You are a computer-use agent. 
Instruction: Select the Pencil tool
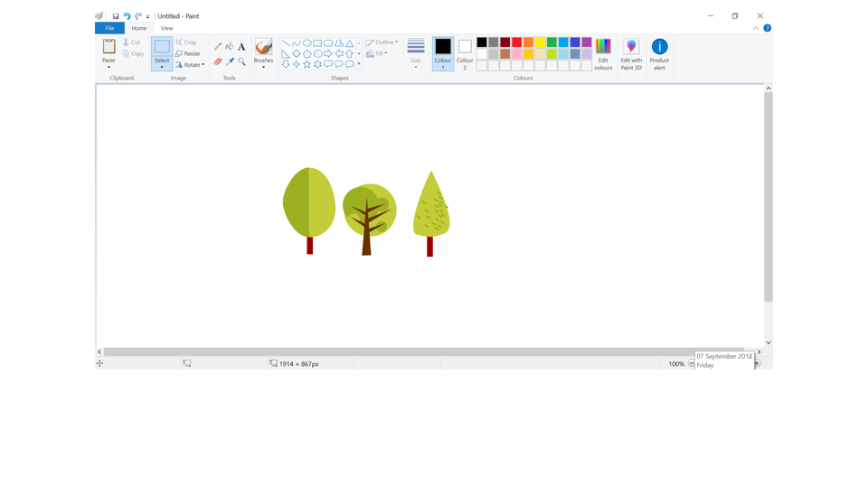[x=218, y=46]
